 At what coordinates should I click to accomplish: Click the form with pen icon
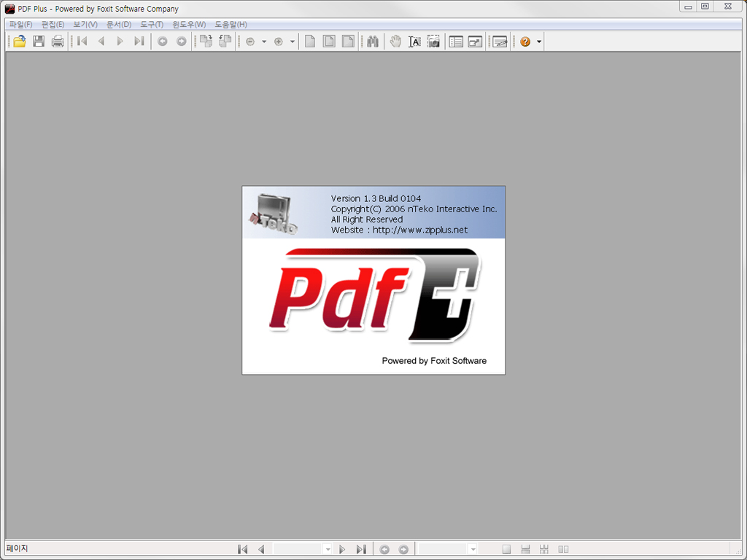pyautogui.click(x=500, y=42)
